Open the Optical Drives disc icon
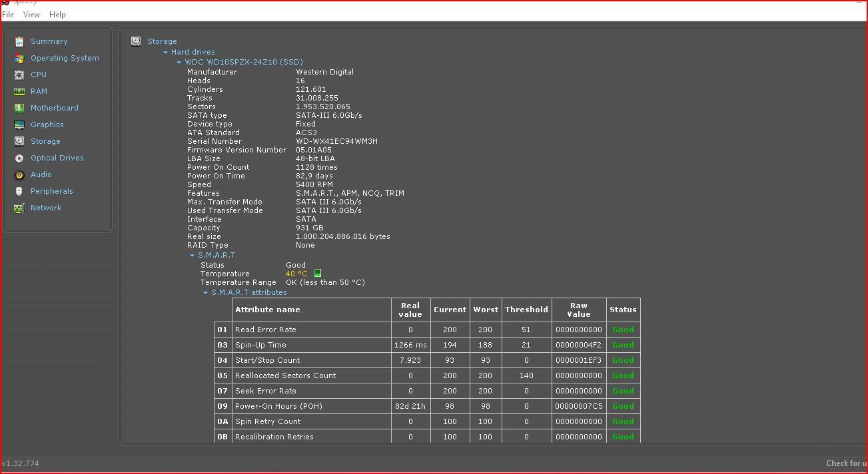This screenshot has height=474, width=868. (19, 158)
